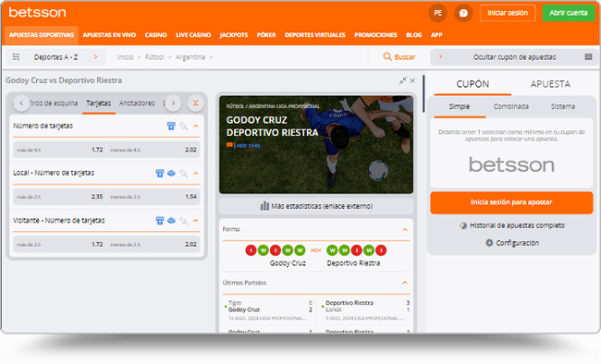
Task: Click the orange X next to market tabs
Action: coord(195,103)
